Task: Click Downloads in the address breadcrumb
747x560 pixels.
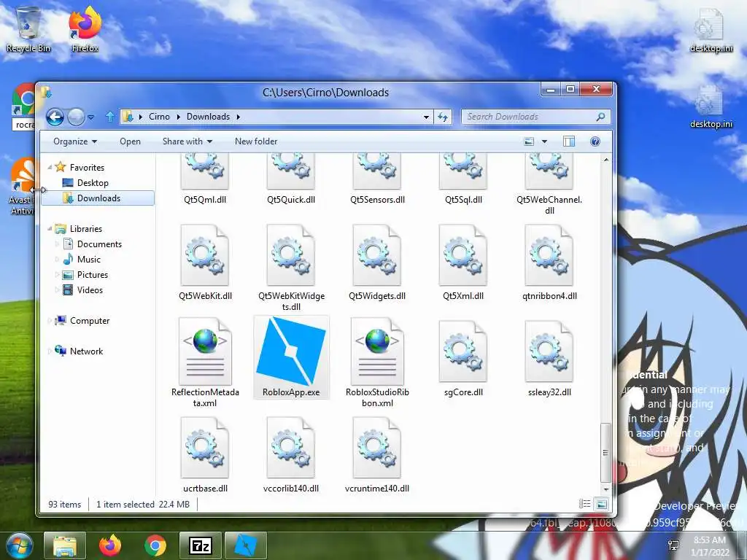Action: [x=208, y=117]
